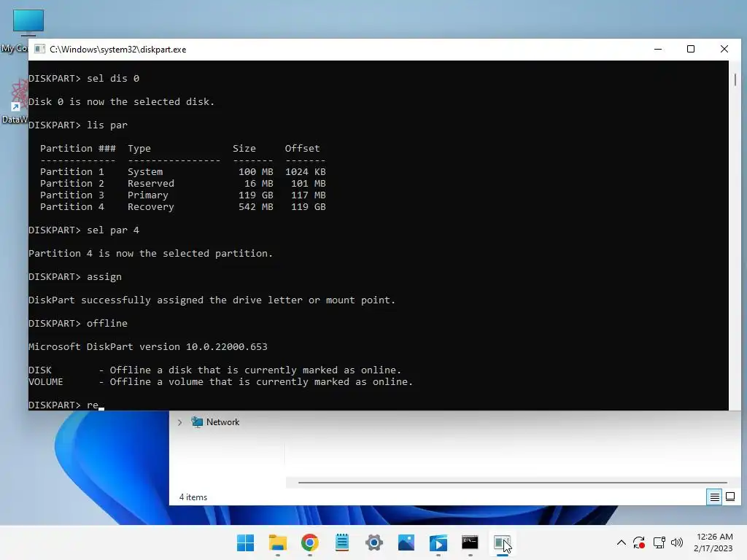Launch Google Chrome from the taskbar
747x560 pixels.
tap(309, 542)
